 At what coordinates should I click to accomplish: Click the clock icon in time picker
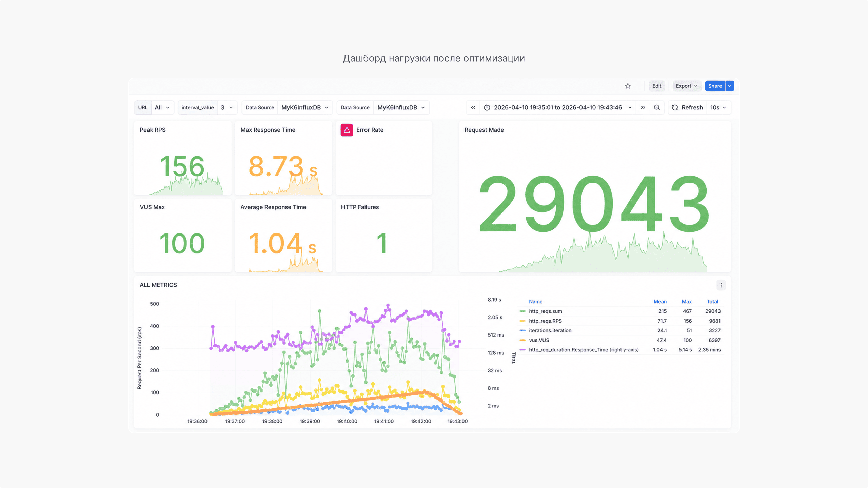coord(487,107)
